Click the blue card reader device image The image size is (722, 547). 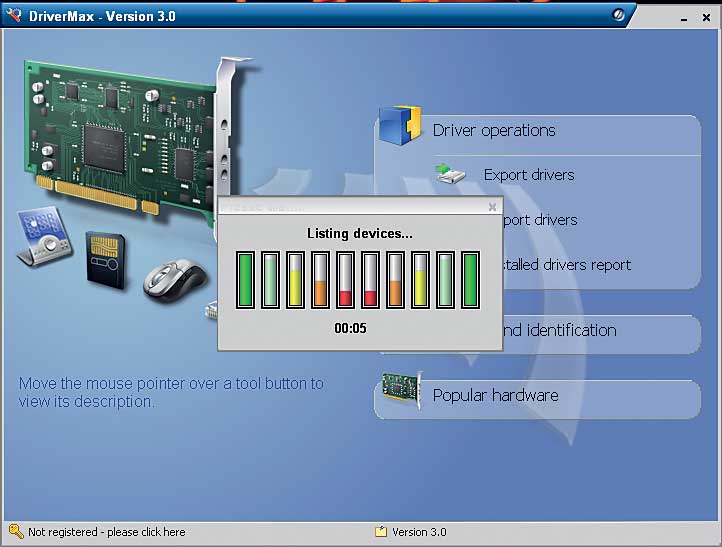(x=44, y=236)
